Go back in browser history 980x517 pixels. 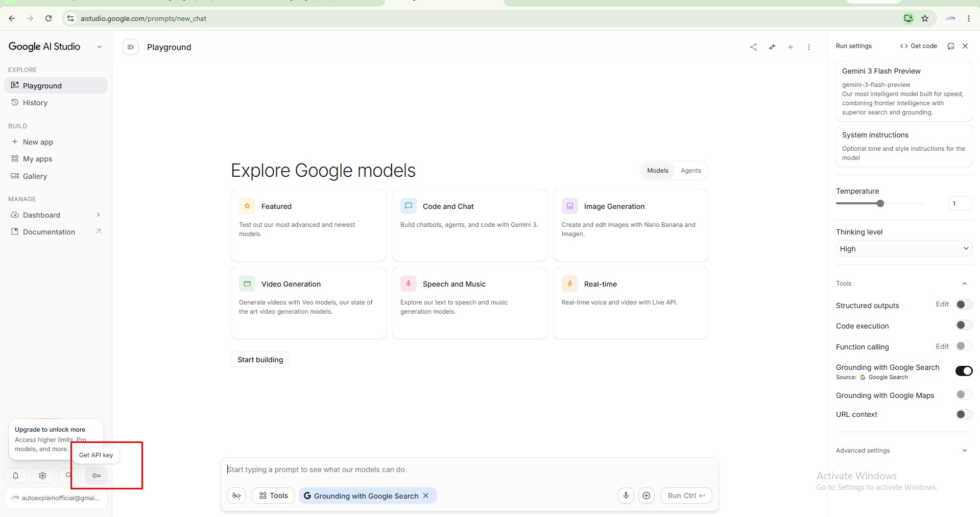point(12,18)
